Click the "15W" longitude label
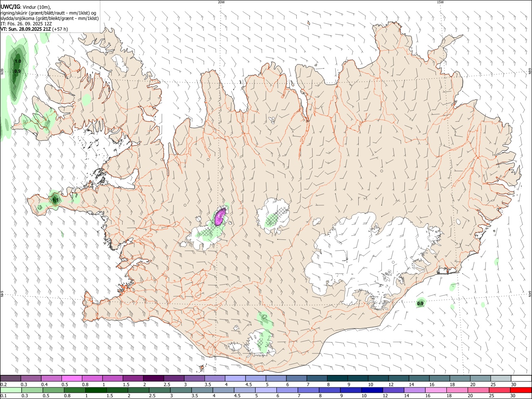The height and width of the screenshot is (399, 532). click(x=440, y=2)
